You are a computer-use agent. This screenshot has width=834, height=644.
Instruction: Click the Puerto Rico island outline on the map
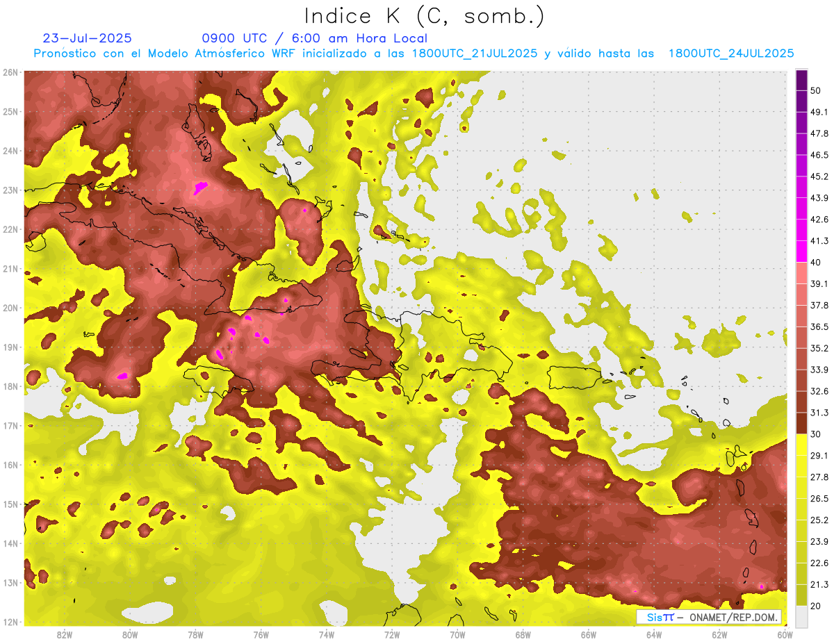click(x=575, y=378)
